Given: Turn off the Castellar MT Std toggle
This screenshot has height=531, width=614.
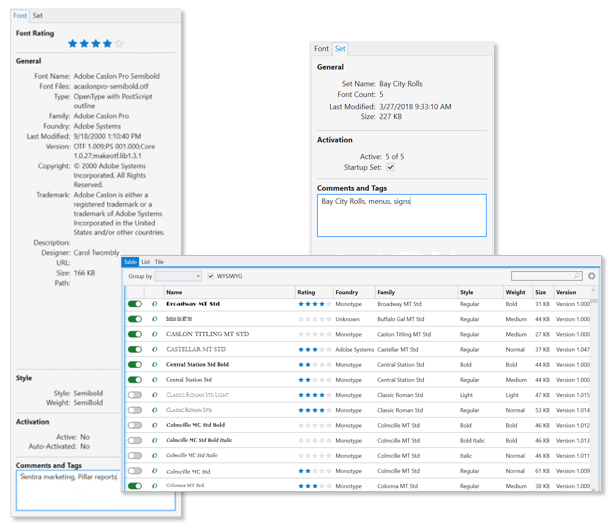Looking at the screenshot, I should click(135, 349).
